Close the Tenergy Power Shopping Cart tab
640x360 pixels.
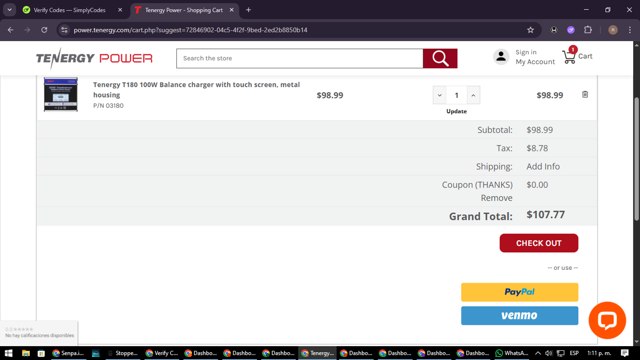[x=231, y=10]
